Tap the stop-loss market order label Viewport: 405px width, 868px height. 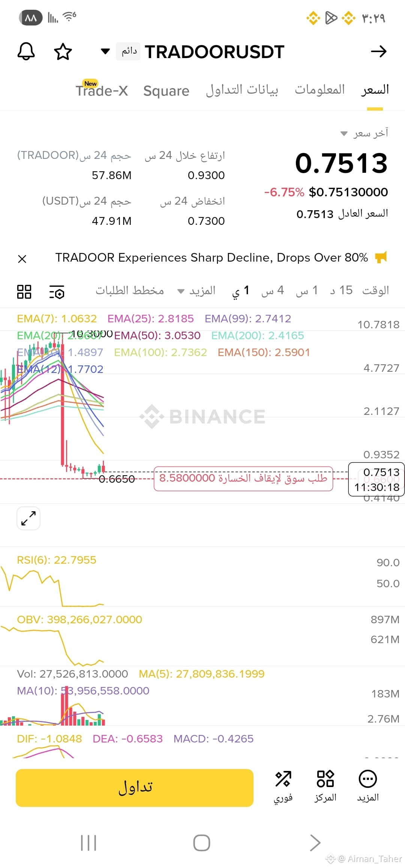[x=243, y=479]
